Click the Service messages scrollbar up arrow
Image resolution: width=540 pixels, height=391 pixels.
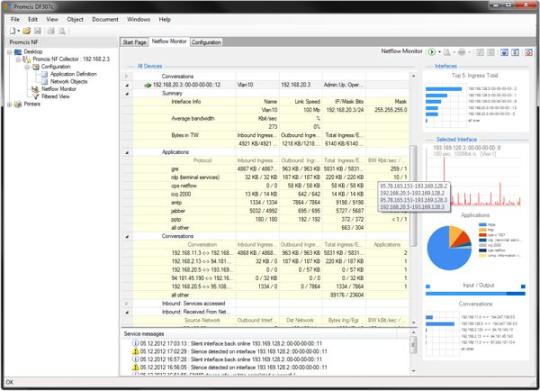pos(413,333)
